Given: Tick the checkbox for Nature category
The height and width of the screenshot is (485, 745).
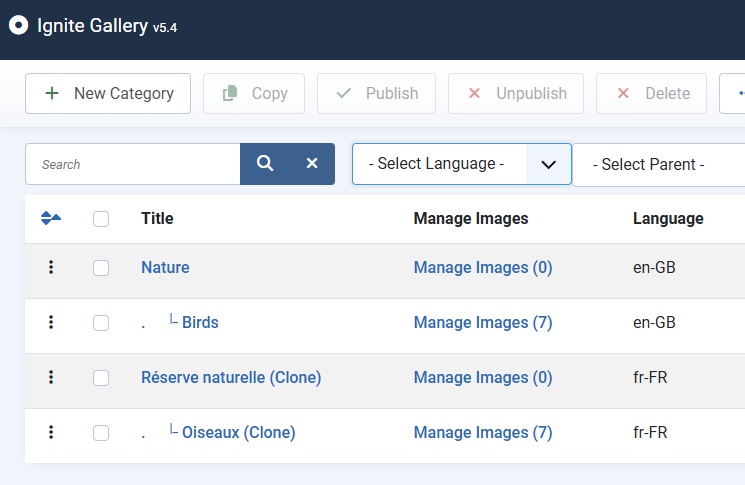Looking at the screenshot, I should pos(101,268).
